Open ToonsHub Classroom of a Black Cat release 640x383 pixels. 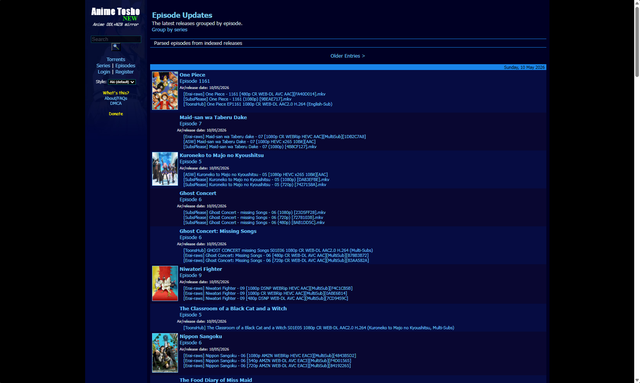click(x=319, y=328)
